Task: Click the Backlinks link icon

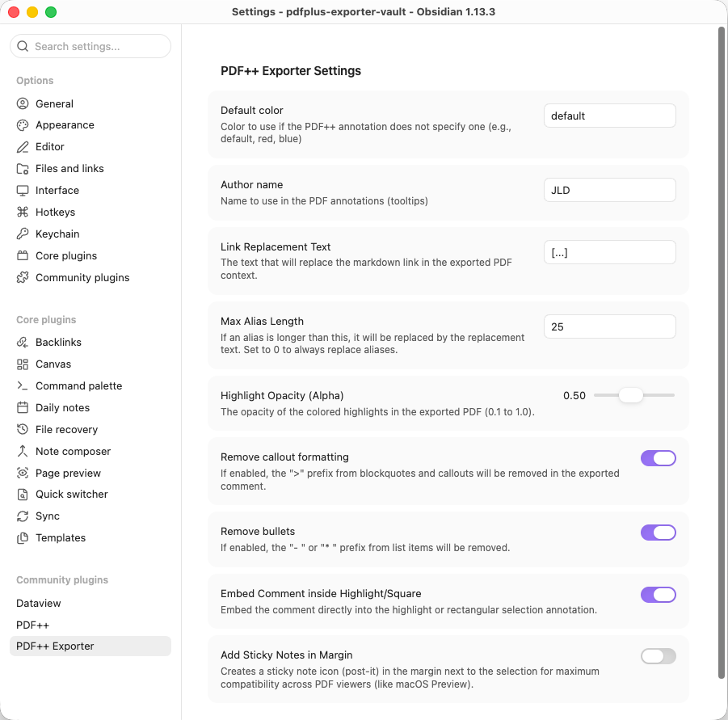Action: 23,342
